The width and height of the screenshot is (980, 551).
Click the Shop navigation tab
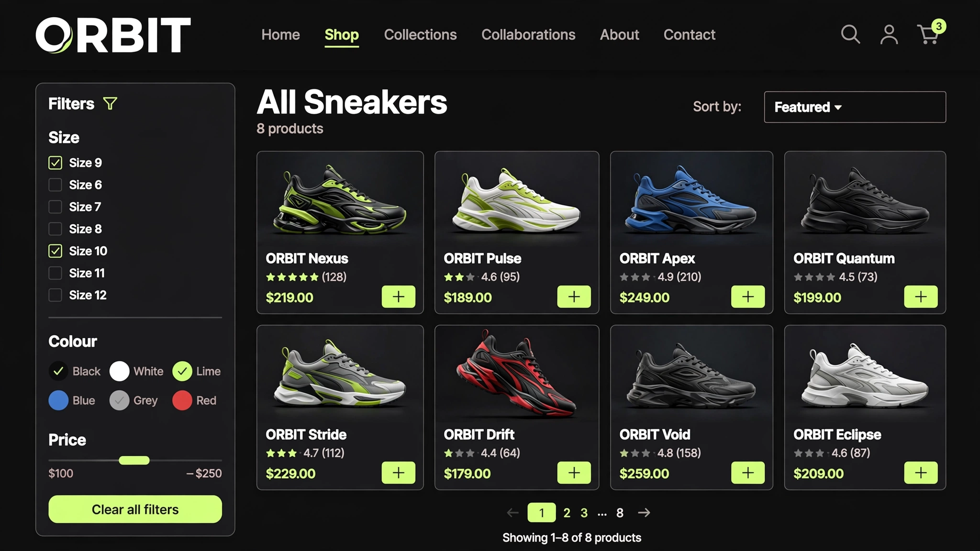pyautogui.click(x=342, y=34)
